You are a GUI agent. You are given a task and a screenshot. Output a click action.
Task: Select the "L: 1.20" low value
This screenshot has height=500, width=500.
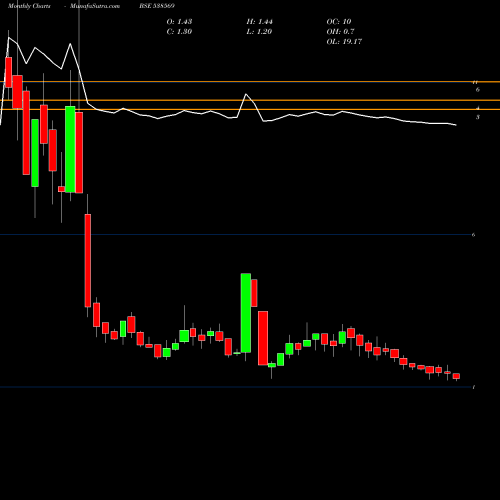click(259, 32)
